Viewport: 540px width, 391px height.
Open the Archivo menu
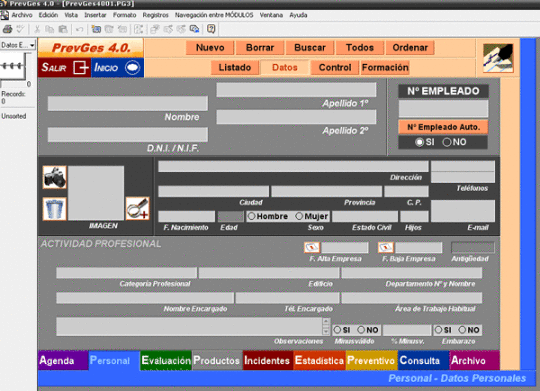22,15
